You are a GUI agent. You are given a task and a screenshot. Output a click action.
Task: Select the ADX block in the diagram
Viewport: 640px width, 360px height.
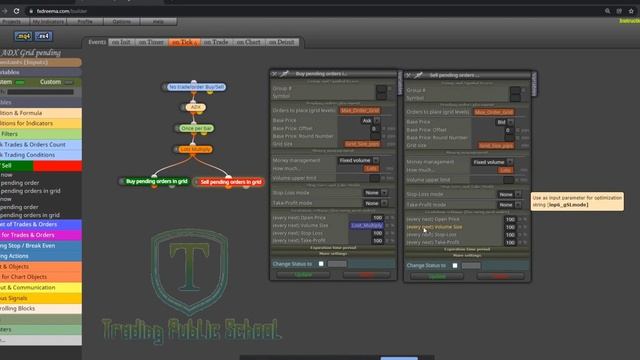click(196, 107)
